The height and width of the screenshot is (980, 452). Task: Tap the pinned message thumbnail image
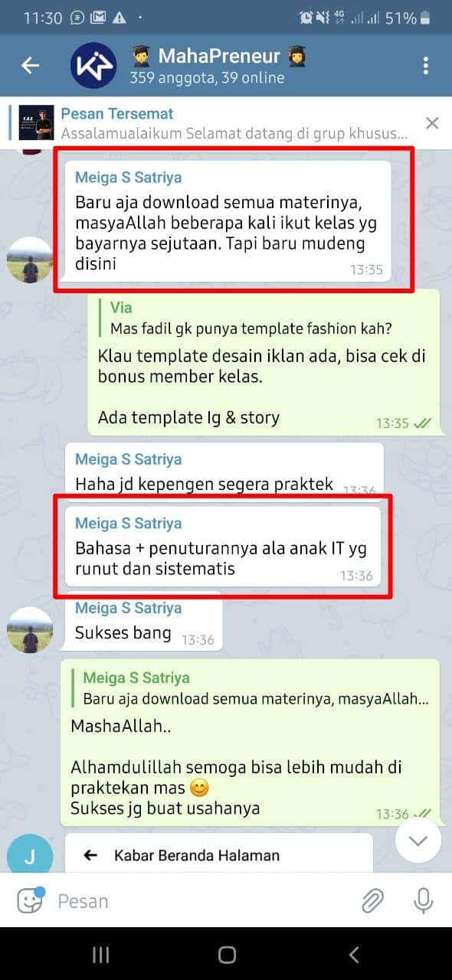tap(36, 122)
